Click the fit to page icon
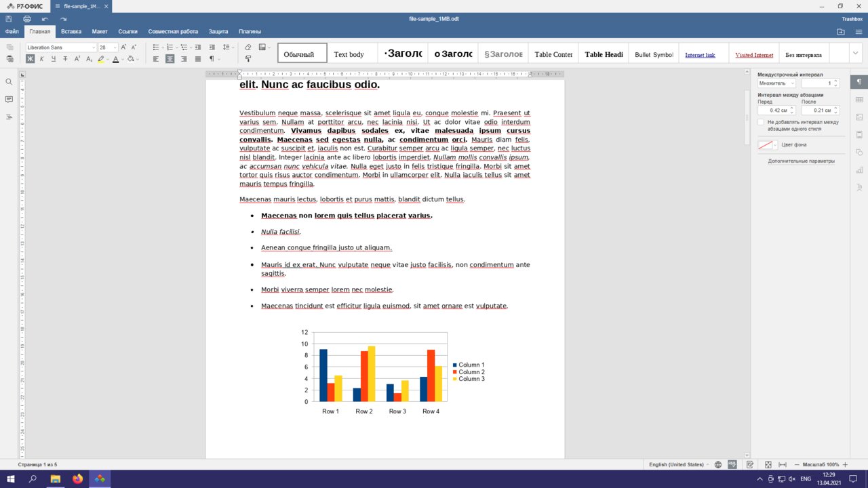Image resolution: width=868 pixels, height=488 pixels. (768, 464)
